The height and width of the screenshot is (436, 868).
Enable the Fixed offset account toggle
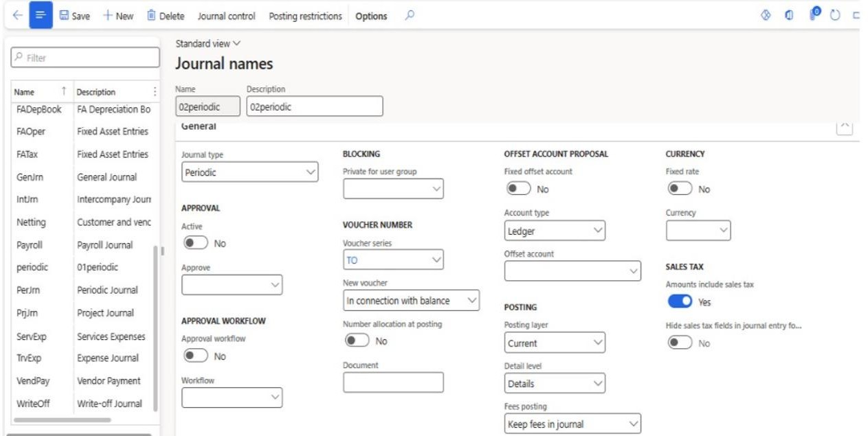(518, 189)
